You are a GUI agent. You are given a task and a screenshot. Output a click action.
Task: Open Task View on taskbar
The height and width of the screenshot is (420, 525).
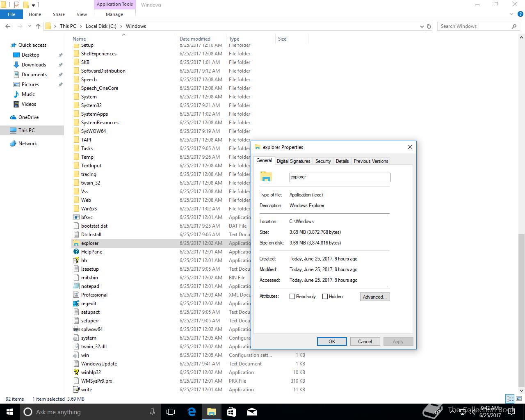[x=171, y=412]
